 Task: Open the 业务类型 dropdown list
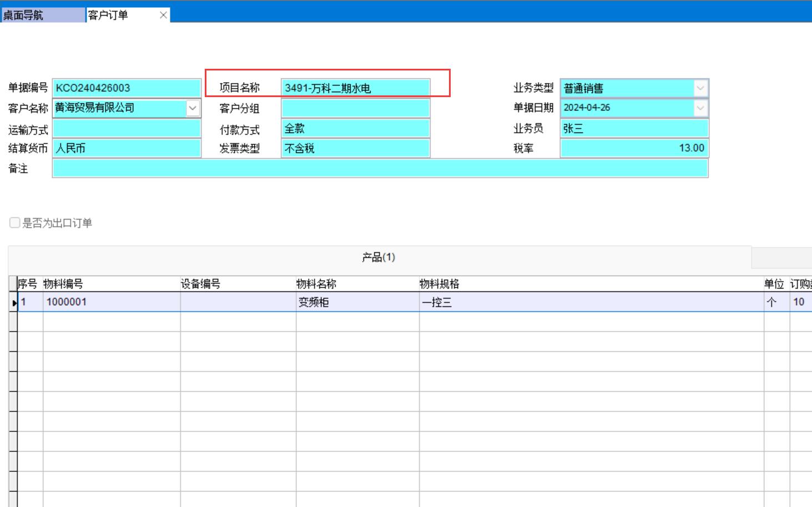pyautogui.click(x=700, y=88)
